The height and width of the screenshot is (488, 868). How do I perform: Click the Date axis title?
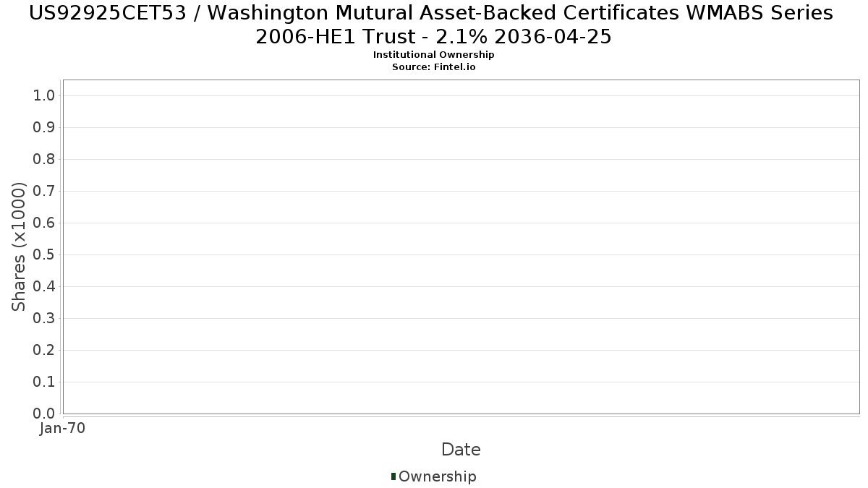[461, 450]
